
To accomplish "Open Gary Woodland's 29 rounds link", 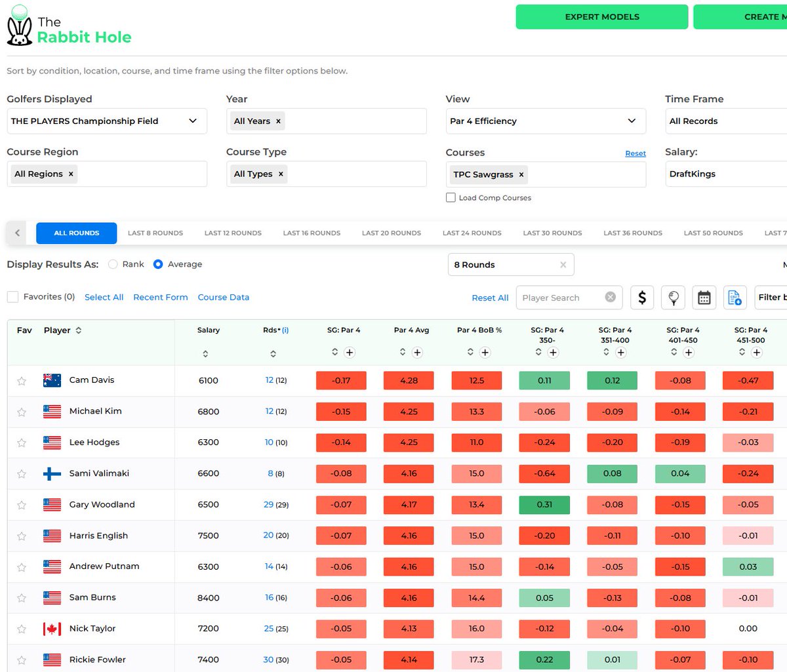I will (x=268, y=505).
